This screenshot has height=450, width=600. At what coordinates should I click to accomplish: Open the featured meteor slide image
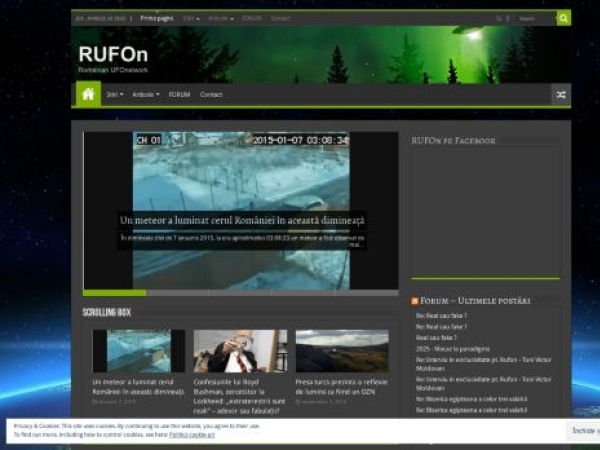[x=241, y=172]
